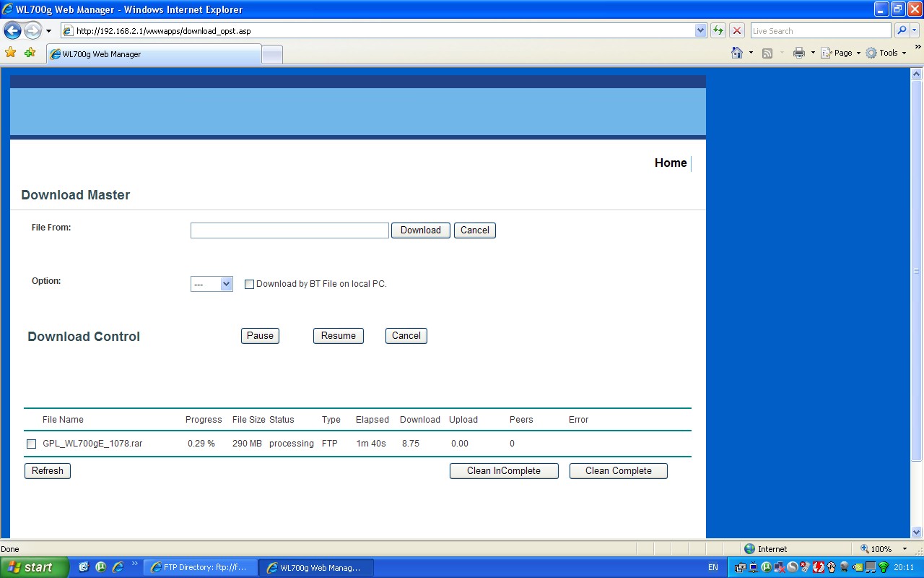Screen dimensions: 924x578
Task: Click the Print toolbar icon
Action: pyautogui.click(x=798, y=53)
